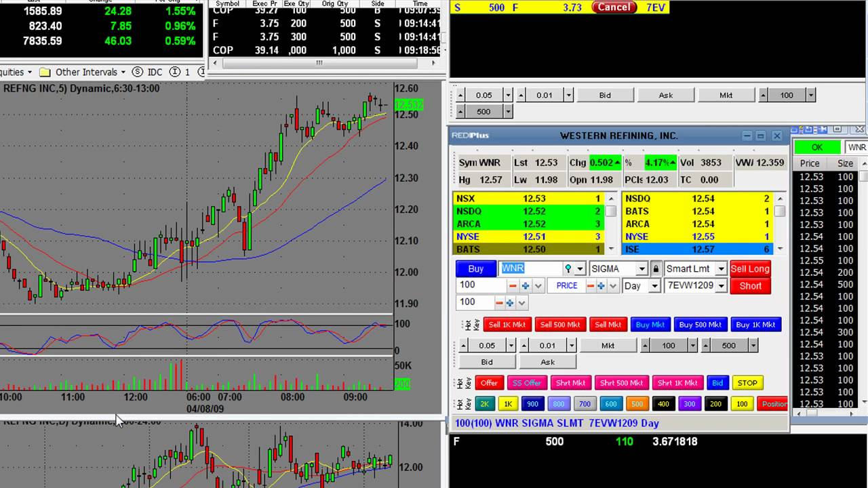Click the Price column header in time and sales

(x=810, y=163)
